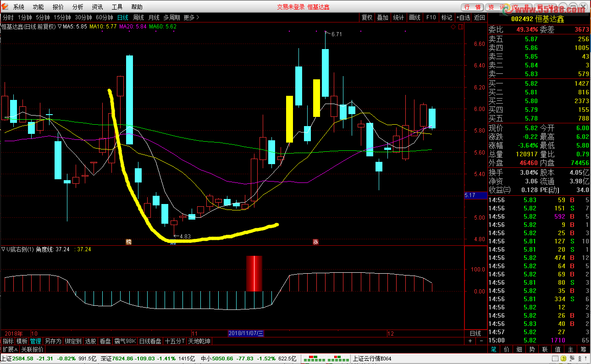591x364 pixels.
Task: Open F10 company info
Action: click(x=431, y=17)
